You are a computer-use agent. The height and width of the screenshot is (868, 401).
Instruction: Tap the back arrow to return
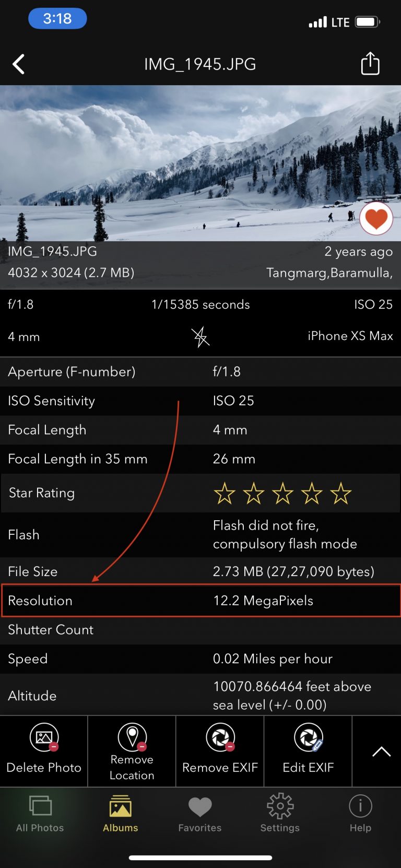[19, 64]
